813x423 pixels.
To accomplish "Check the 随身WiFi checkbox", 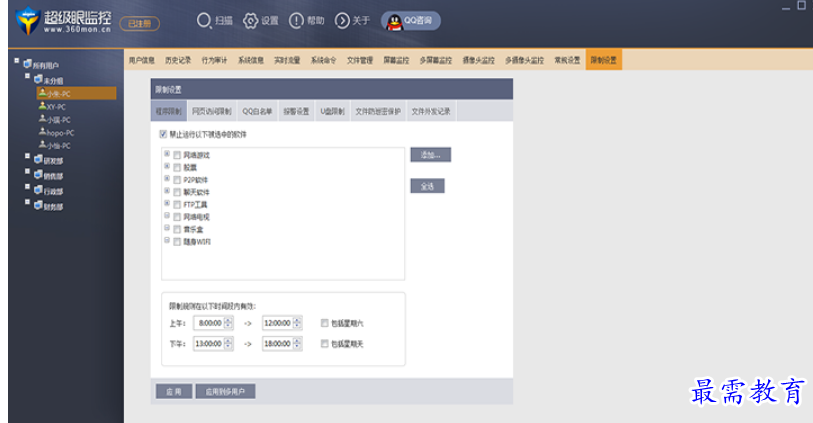I will (177, 242).
